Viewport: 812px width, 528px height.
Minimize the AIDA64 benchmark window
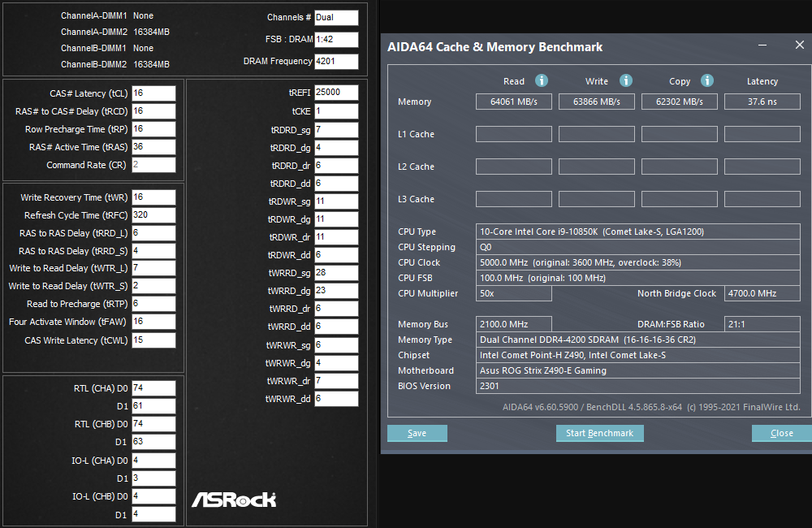pyautogui.click(x=762, y=45)
